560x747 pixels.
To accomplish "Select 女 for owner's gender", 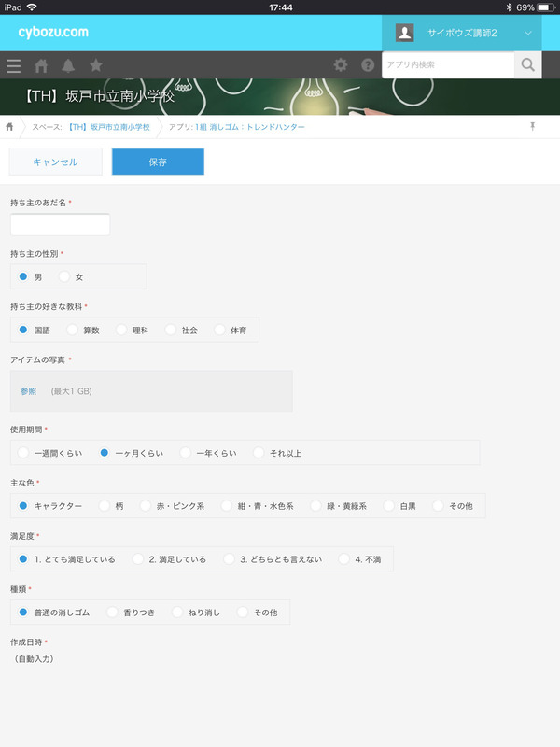I will pos(65,277).
